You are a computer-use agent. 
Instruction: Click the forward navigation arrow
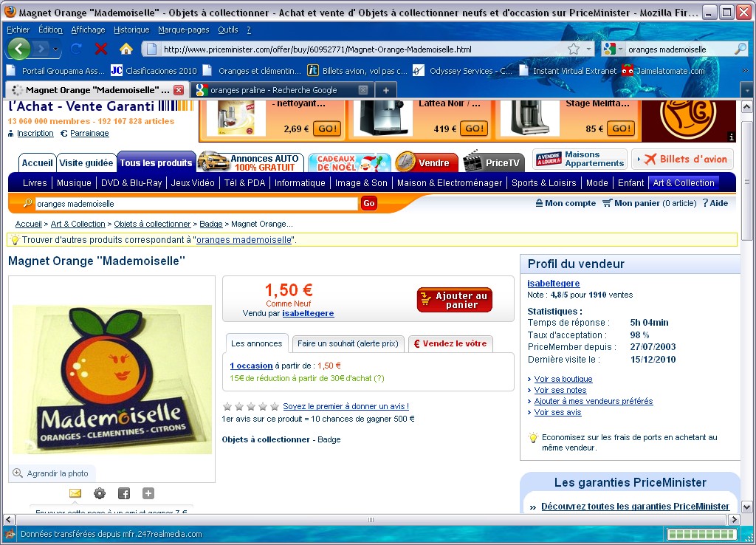point(41,49)
